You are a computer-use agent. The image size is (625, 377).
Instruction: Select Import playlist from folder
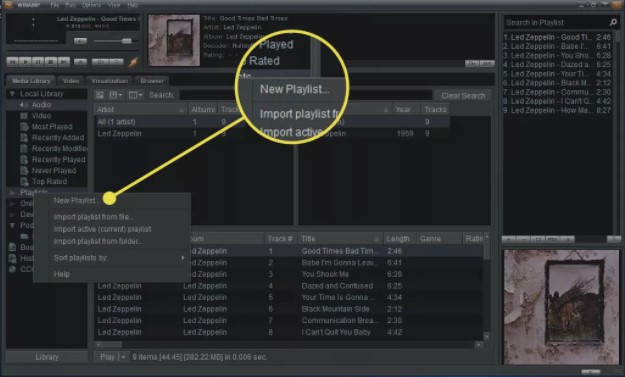[98, 241]
